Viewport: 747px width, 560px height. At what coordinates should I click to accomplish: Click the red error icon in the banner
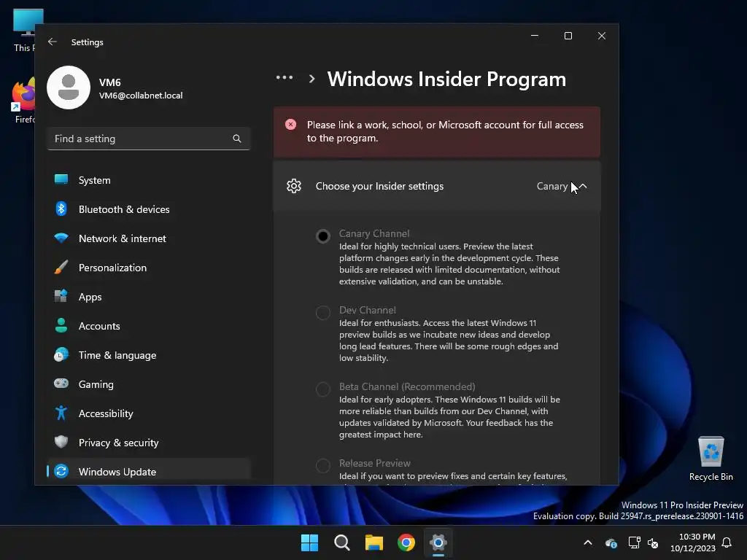point(290,125)
